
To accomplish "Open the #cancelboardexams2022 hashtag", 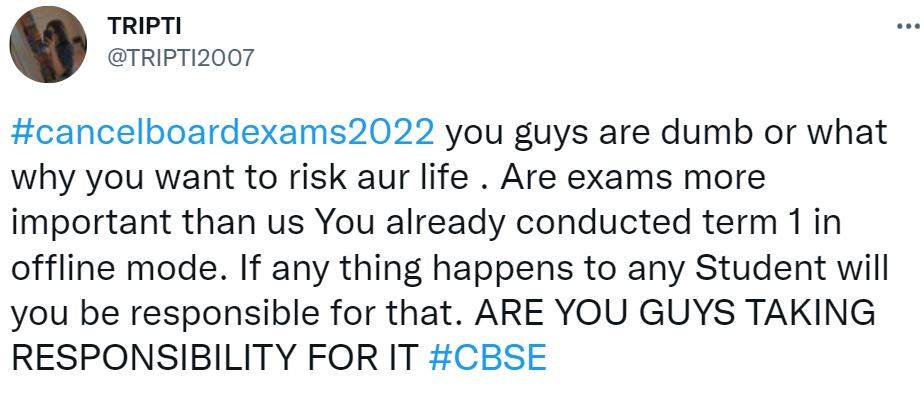I will (x=223, y=133).
